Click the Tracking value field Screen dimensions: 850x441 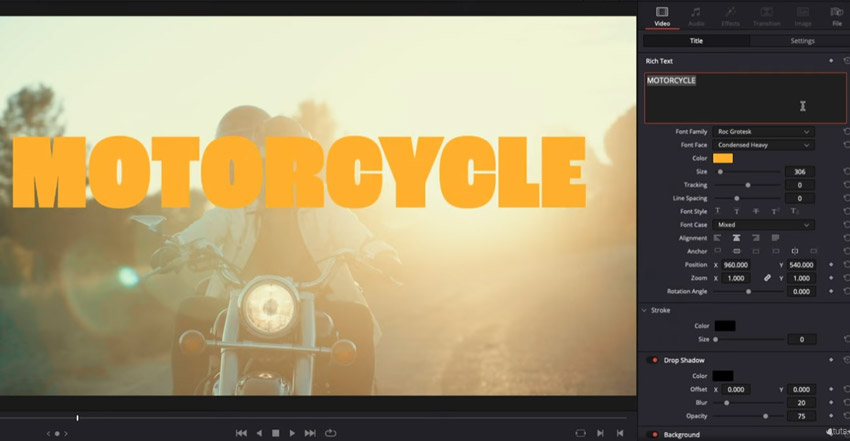(800, 185)
